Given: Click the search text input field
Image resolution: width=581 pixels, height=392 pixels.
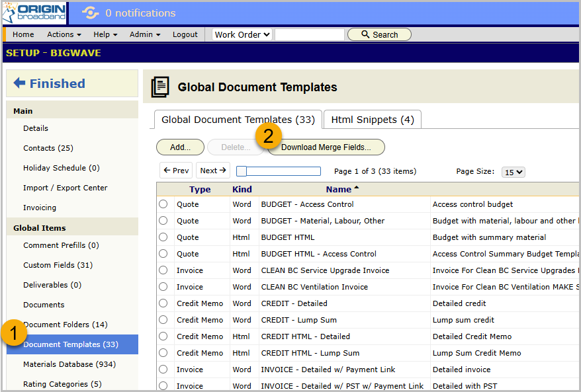Looking at the screenshot, I should coord(310,34).
